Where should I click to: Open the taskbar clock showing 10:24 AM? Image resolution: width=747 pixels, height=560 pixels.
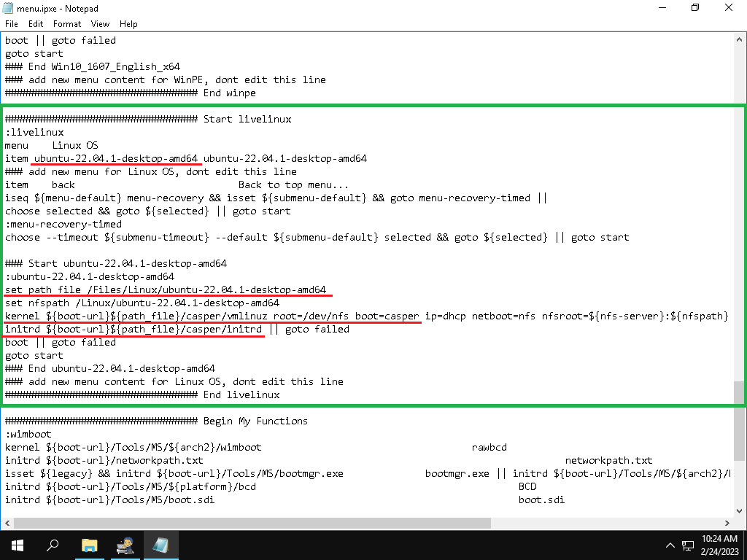(710, 545)
